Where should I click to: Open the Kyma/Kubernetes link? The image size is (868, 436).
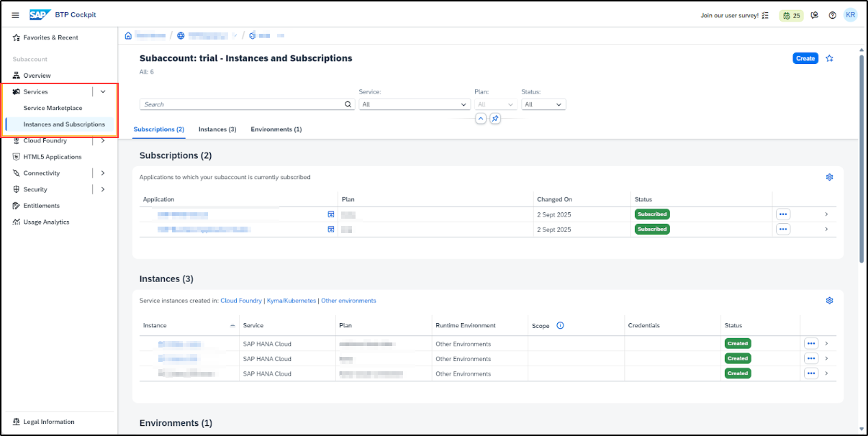(x=291, y=301)
